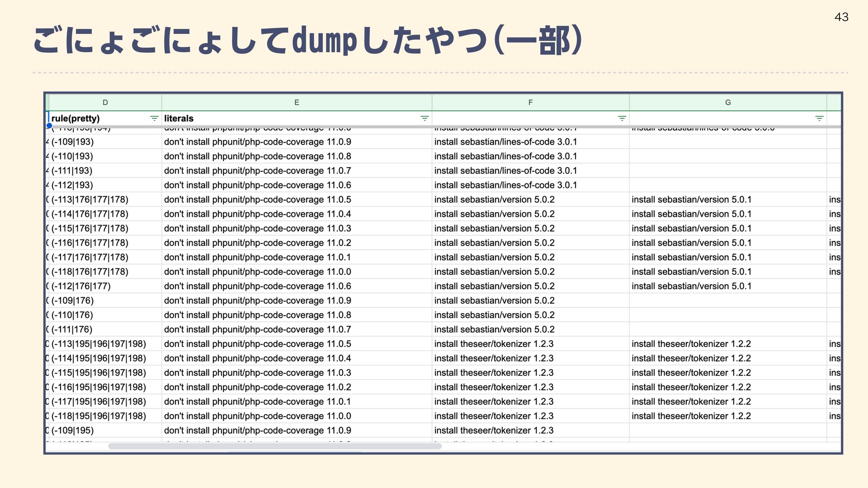Click the "install theseer/tokenizer 1.2.2" cell in the (-113|195|196|197|198) row
The image size is (868, 488).
(728, 344)
